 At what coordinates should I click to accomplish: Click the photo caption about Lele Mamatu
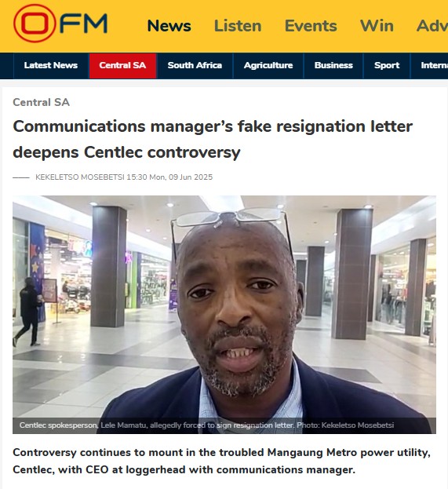tap(206, 425)
